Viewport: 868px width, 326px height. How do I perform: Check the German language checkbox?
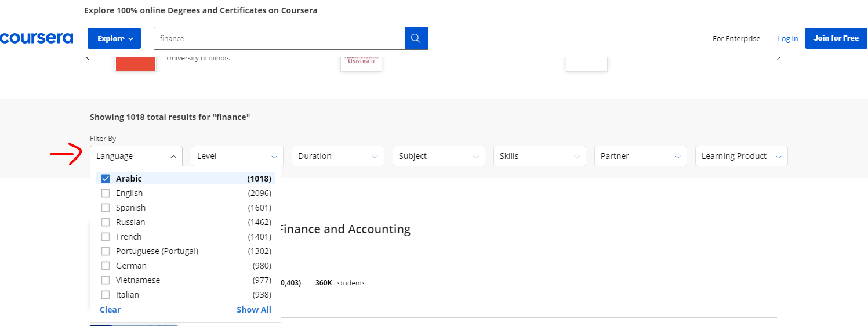tap(106, 266)
